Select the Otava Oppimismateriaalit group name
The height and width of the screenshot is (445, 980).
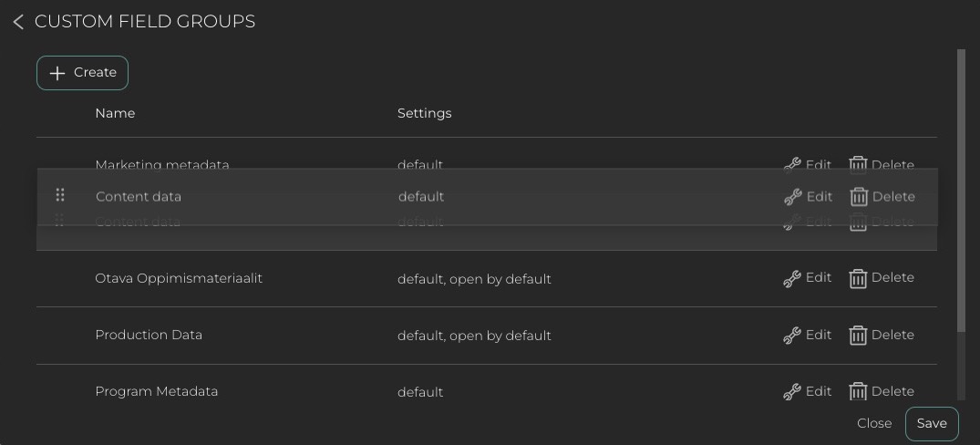(x=179, y=278)
